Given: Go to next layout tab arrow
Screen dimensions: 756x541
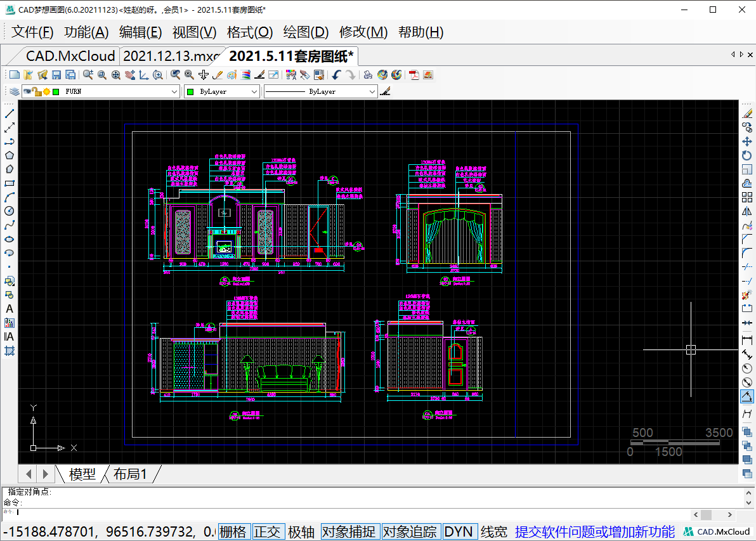Looking at the screenshot, I should (45, 474).
